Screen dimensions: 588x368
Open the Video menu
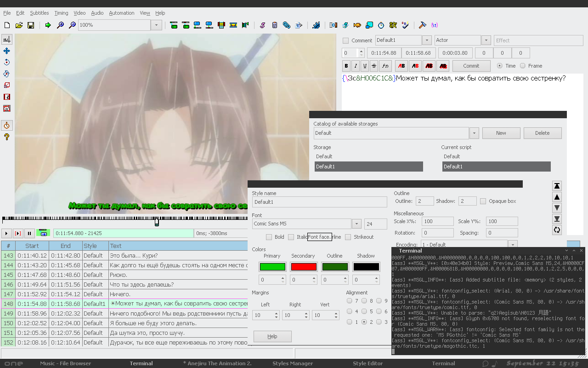pyautogui.click(x=79, y=13)
